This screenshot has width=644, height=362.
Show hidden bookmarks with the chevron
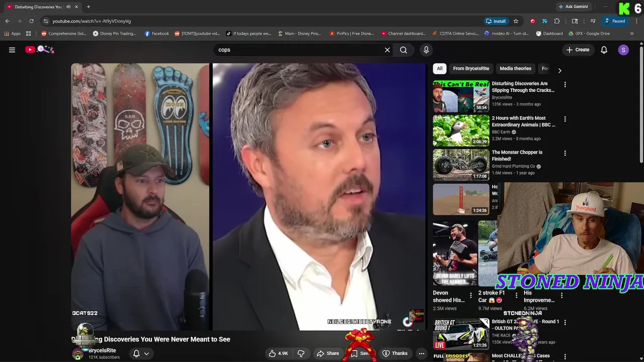click(632, 34)
